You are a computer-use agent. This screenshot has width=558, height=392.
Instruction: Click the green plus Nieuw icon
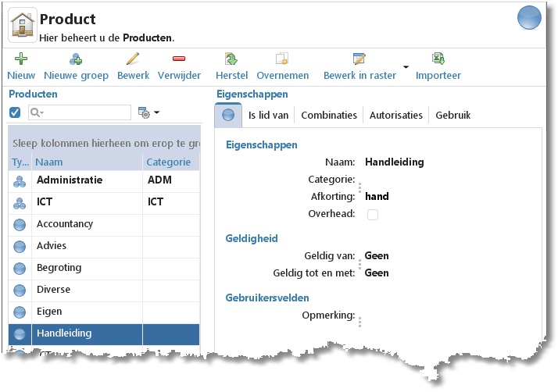(21, 59)
